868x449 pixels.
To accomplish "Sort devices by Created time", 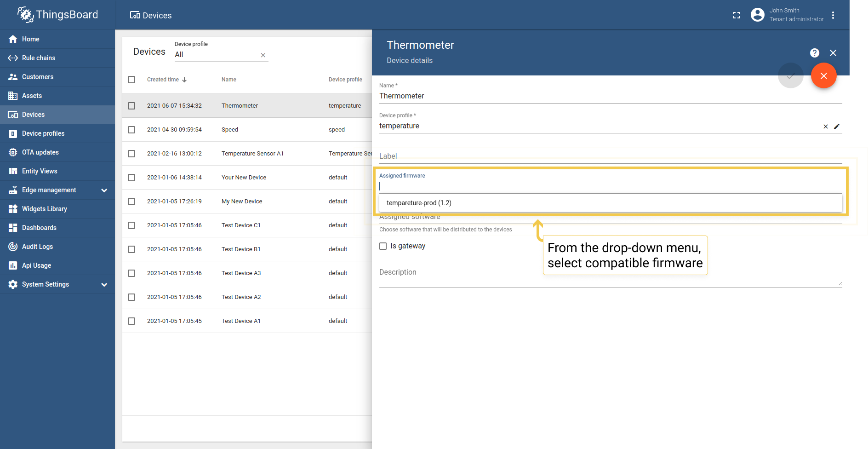I will [x=163, y=80].
